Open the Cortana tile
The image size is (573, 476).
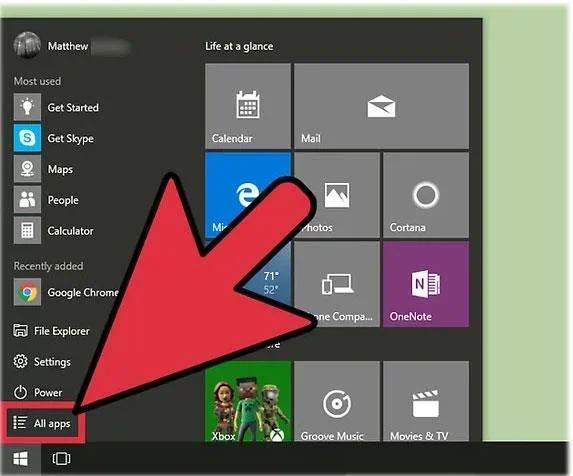tap(426, 195)
